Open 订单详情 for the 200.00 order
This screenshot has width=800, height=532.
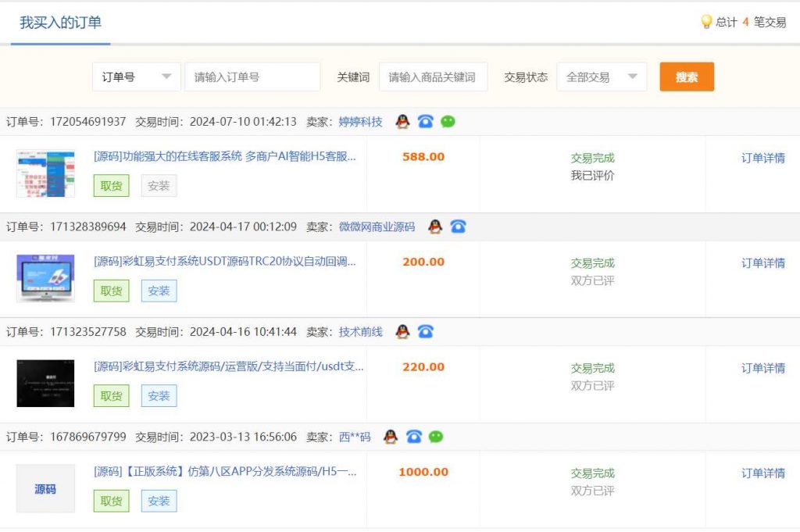pyautogui.click(x=762, y=263)
